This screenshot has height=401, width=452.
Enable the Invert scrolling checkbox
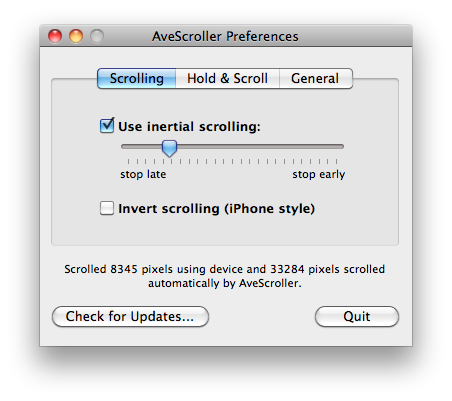pos(107,208)
